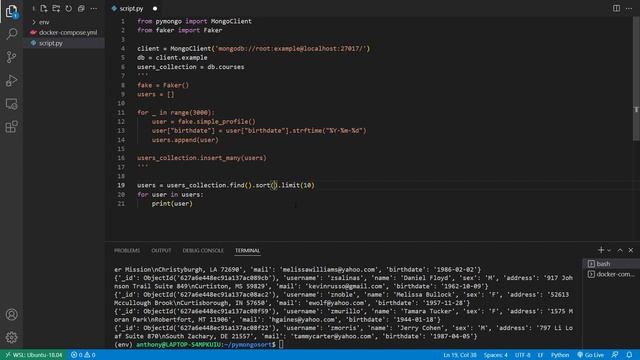Open docker-compose.yml in explorer
The height and width of the screenshot is (360, 640).
(64, 32)
